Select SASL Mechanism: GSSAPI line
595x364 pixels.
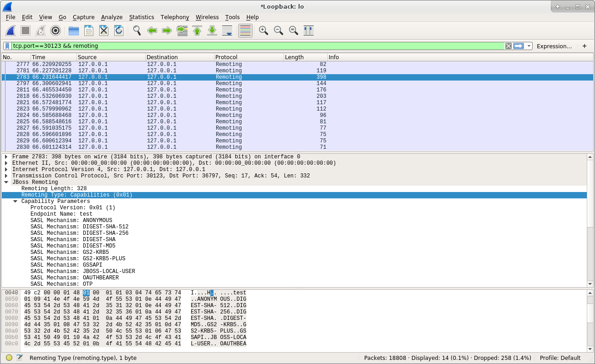tap(66, 265)
